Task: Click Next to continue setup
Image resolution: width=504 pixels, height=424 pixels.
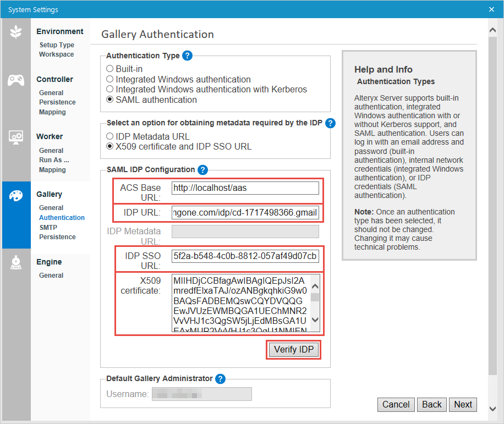Action: click(x=463, y=404)
